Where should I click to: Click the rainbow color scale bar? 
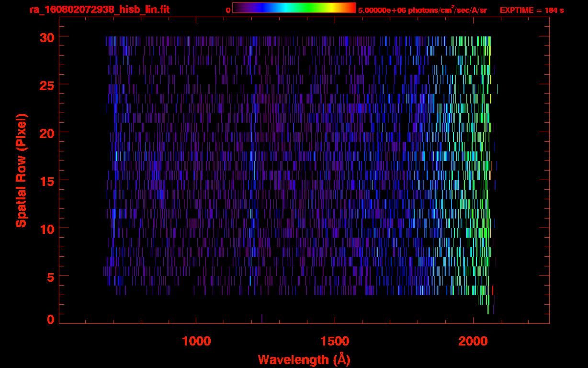[x=294, y=8]
